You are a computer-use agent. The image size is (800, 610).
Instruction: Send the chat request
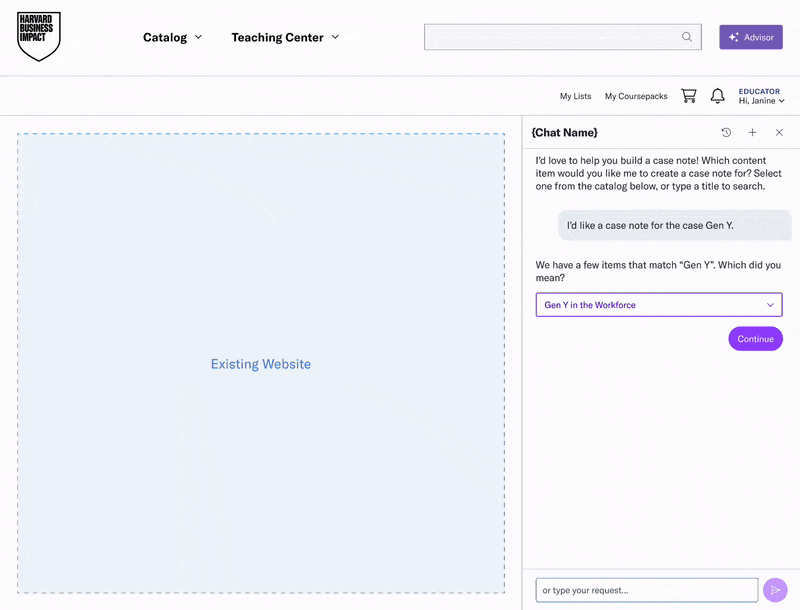click(775, 590)
